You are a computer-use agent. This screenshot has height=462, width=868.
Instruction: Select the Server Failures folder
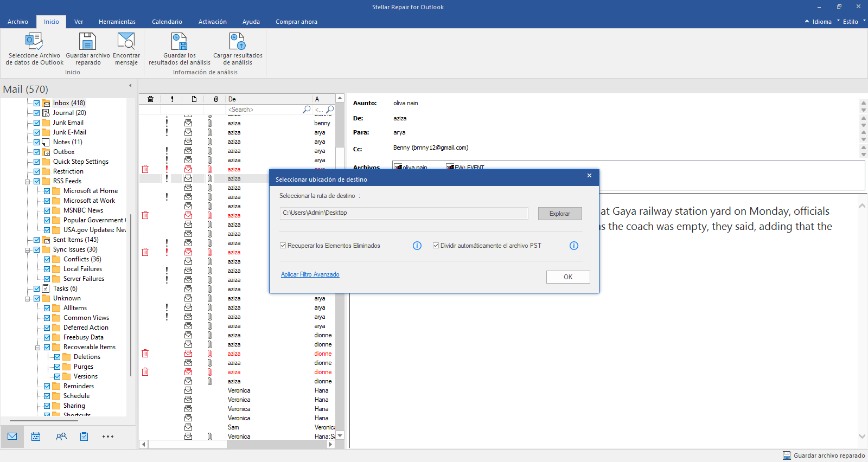(x=84, y=279)
